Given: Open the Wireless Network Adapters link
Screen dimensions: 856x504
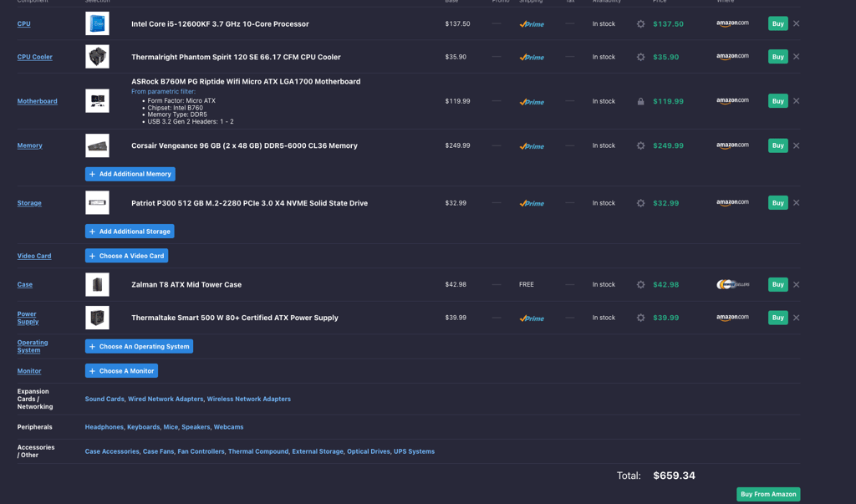Looking at the screenshot, I should click(248, 400).
